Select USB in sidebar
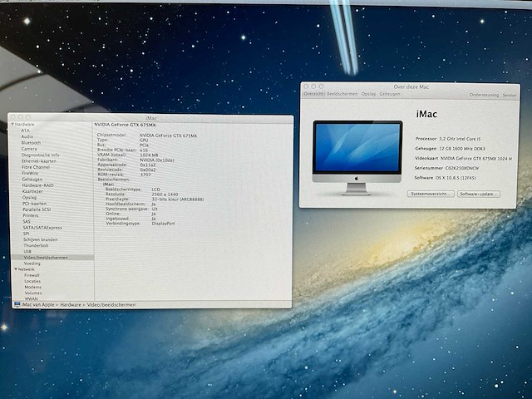Image resolution: width=532 pixels, height=399 pixels. pyautogui.click(x=27, y=251)
